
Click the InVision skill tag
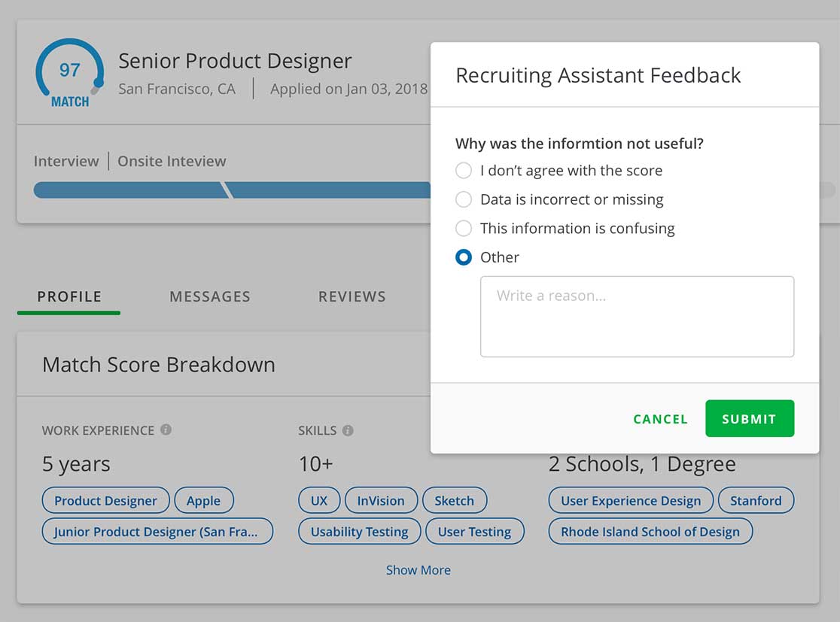(380, 501)
